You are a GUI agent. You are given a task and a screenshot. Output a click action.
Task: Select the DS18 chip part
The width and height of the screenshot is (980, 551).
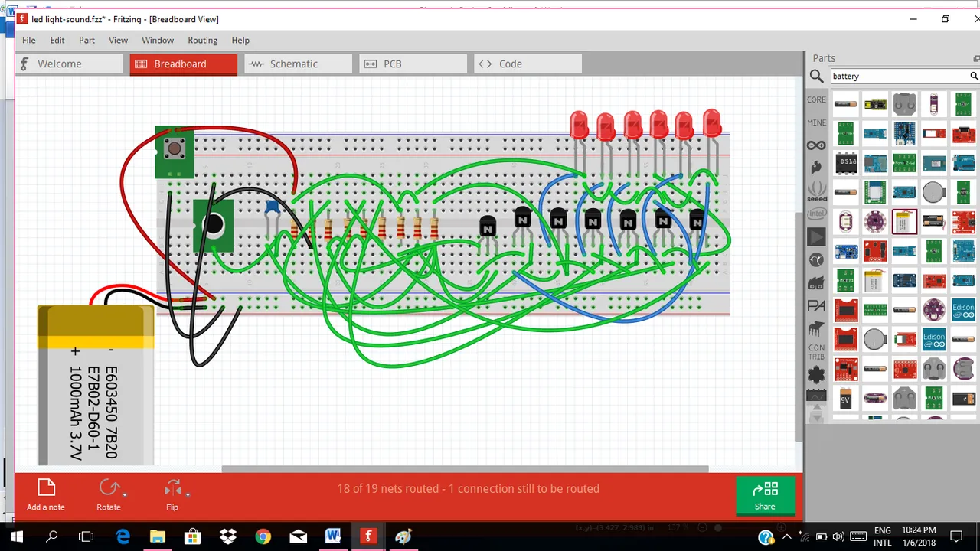[x=846, y=162]
